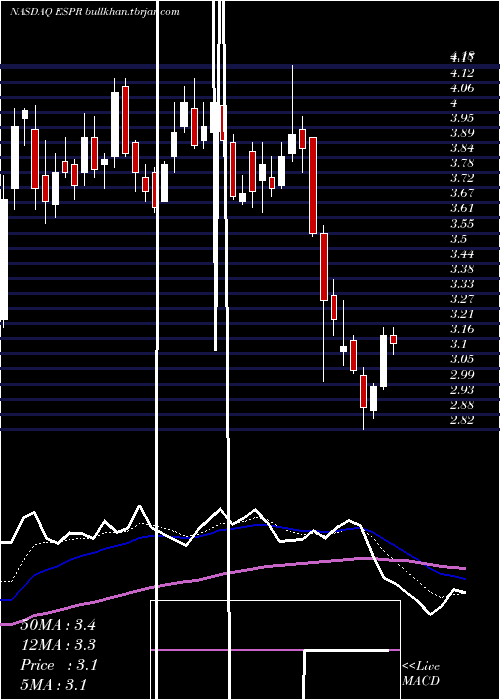500x700 pixels.
Task: Click the 4.06 price axis label
Action: coord(462,88)
